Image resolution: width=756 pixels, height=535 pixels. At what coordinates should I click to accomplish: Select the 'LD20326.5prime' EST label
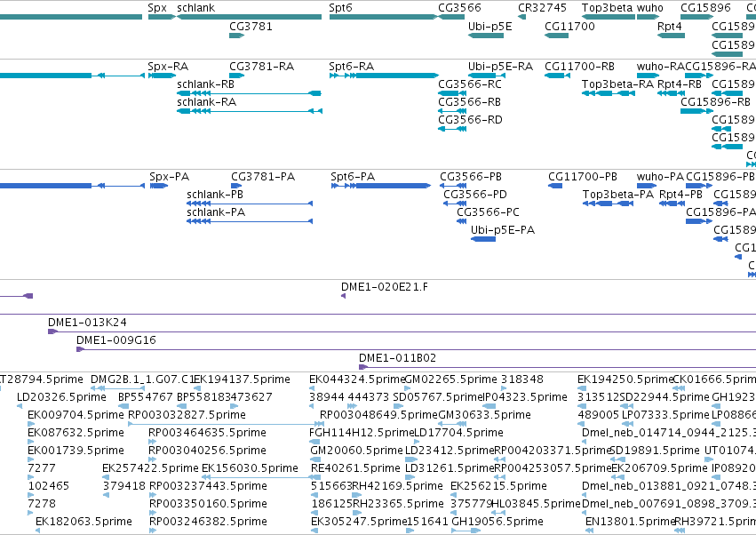tap(61, 397)
